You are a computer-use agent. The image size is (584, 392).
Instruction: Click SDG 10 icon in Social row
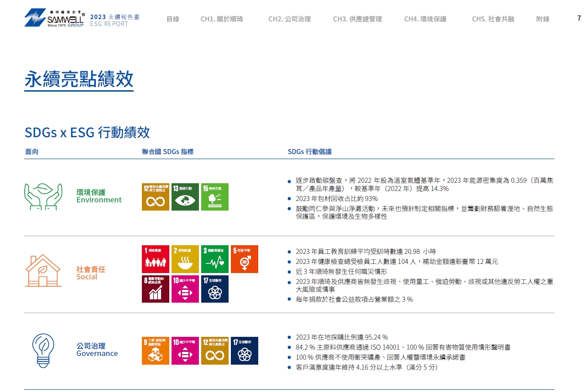click(x=185, y=289)
